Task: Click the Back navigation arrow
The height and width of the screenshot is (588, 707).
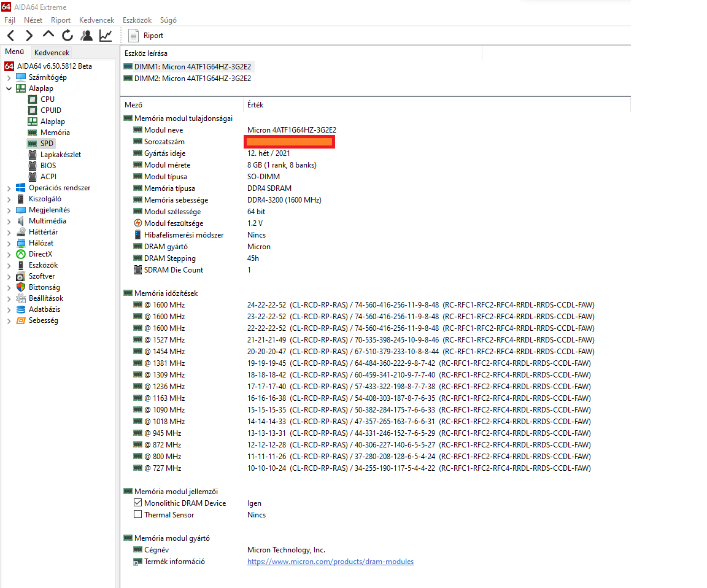Action: 11,36
